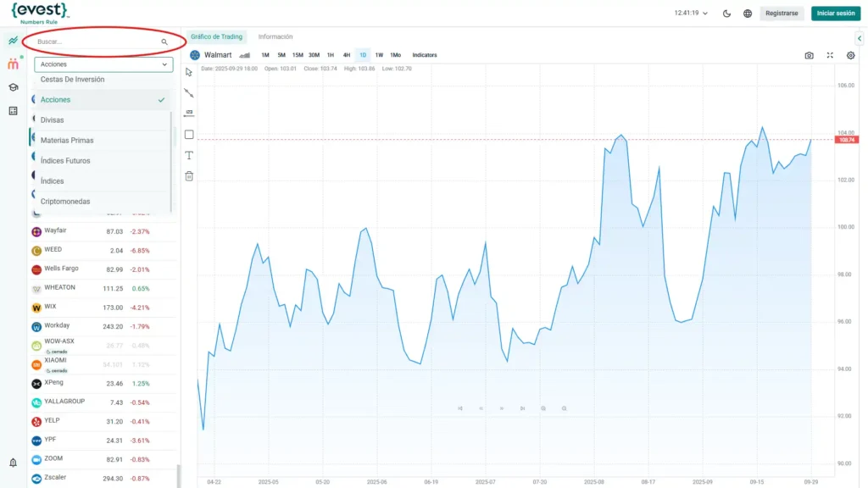
Task: Toggle dark mode with moon icon
Action: point(726,14)
